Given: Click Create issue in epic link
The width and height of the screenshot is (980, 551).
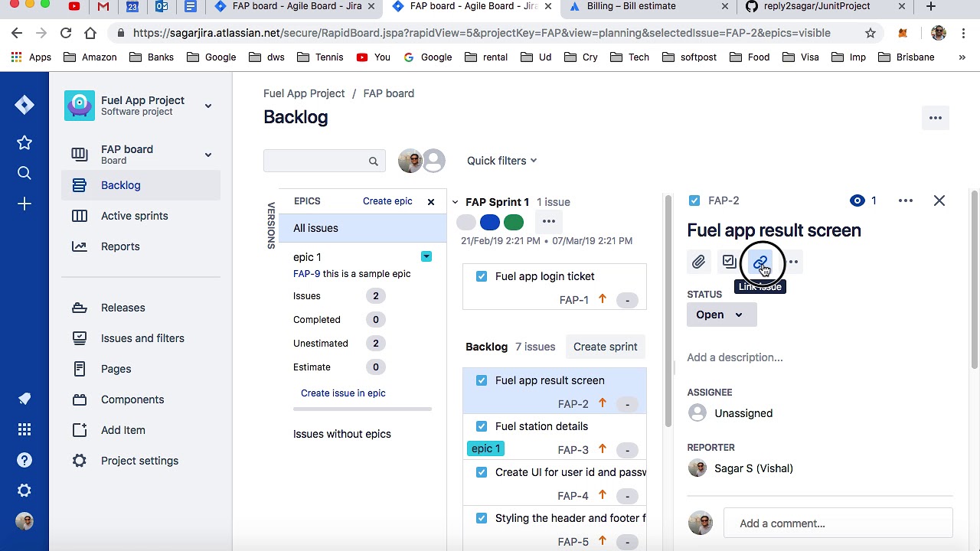Looking at the screenshot, I should coord(343,393).
